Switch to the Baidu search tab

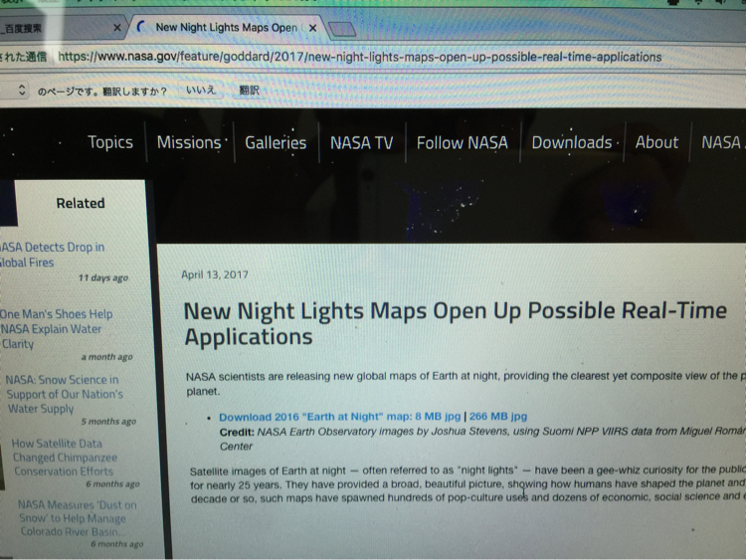point(60,28)
